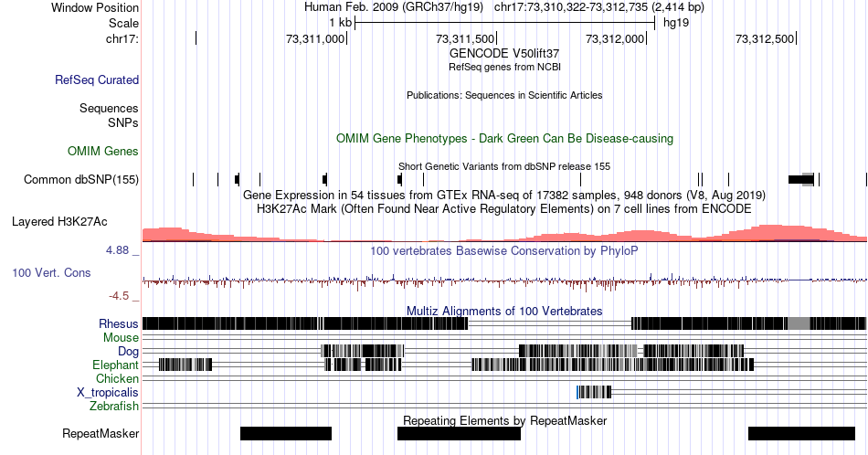868x455 pixels.
Task: Click the RefSeq Curated track label
Action: (x=96, y=79)
